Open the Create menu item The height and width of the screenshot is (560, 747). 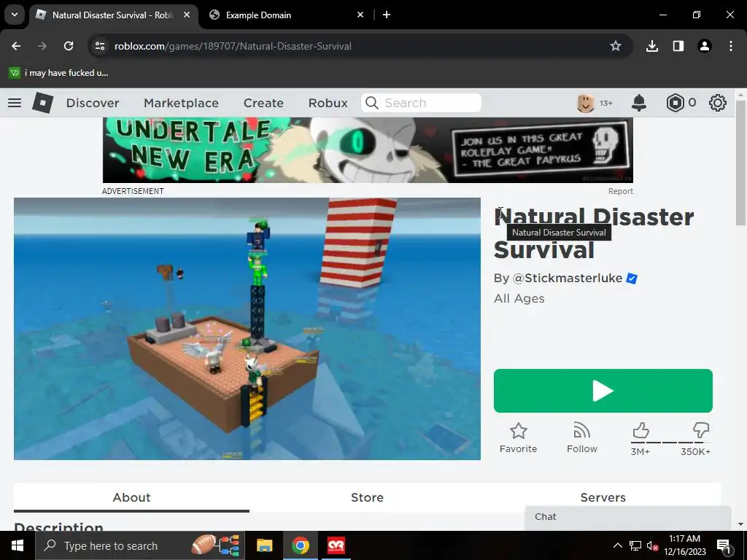pyautogui.click(x=263, y=103)
